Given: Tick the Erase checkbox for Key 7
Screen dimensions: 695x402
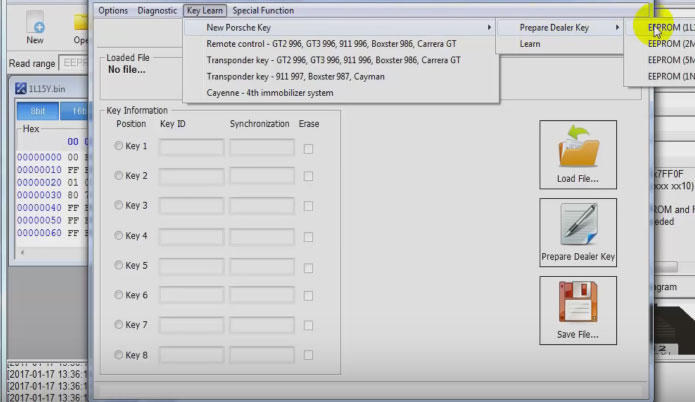Looking at the screenshot, I should [308, 326].
